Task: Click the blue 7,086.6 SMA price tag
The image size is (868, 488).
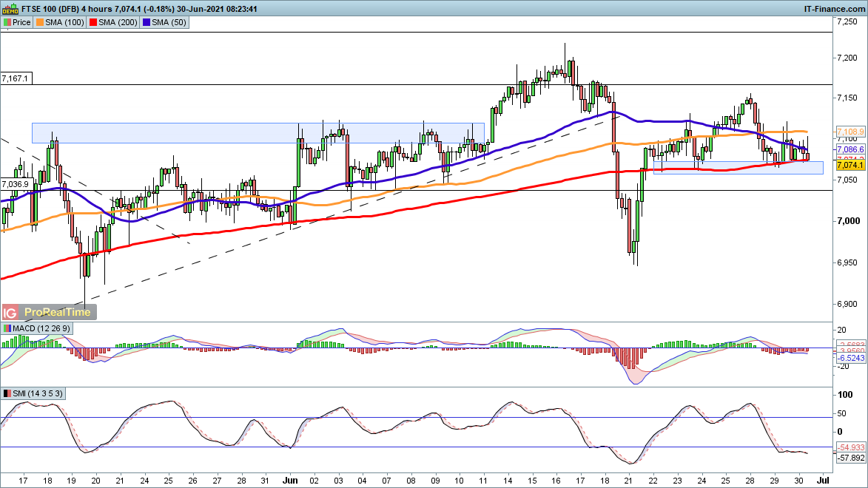Action: (x=850, y=149)
